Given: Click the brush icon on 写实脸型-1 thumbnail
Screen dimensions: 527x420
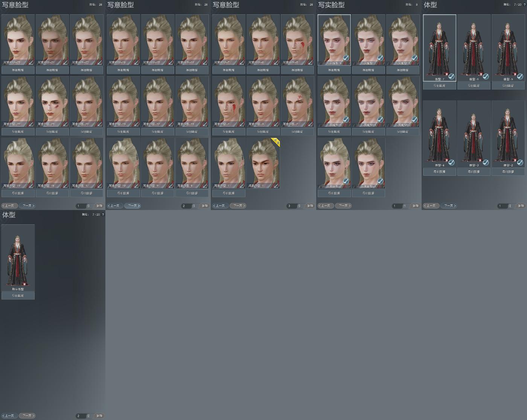Looking at the screenshot, I should coord(380,181).
